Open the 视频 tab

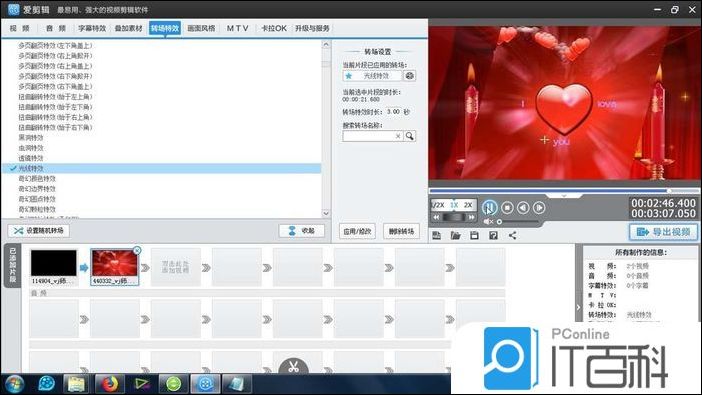pyautogui.click(x=20, y=28)
